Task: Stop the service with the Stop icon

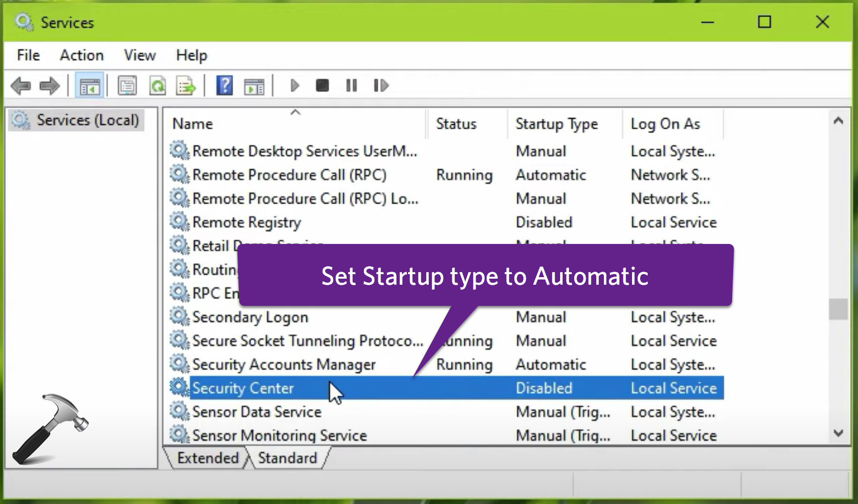Action: tap(322, 86)
